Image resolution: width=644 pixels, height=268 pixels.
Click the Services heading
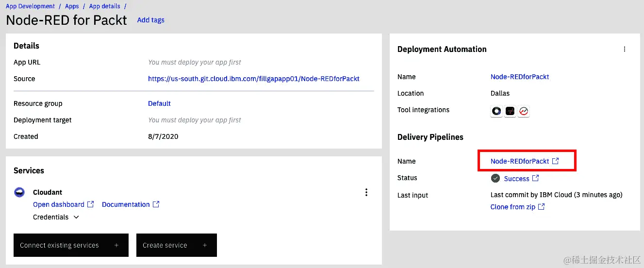point(29,170)
